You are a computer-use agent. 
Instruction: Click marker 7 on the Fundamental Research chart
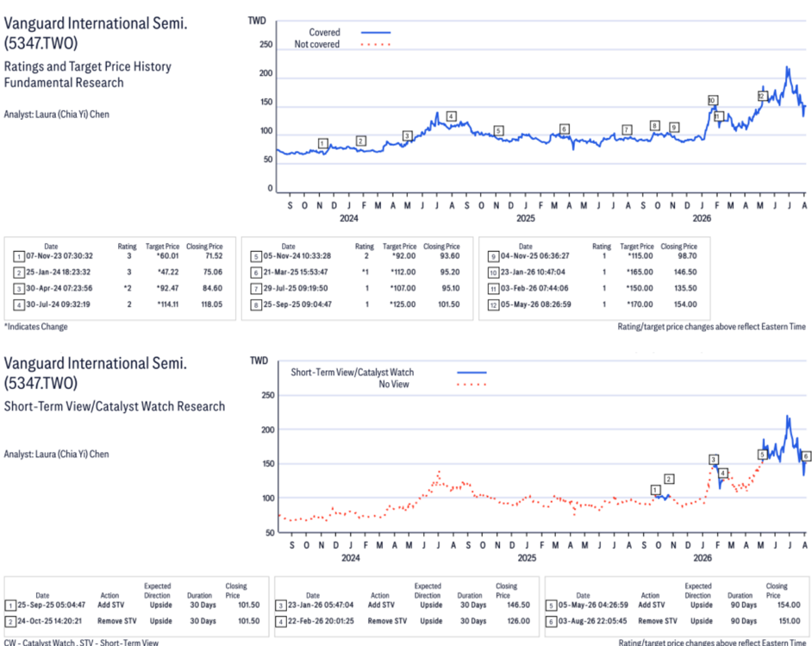(627, 129)
